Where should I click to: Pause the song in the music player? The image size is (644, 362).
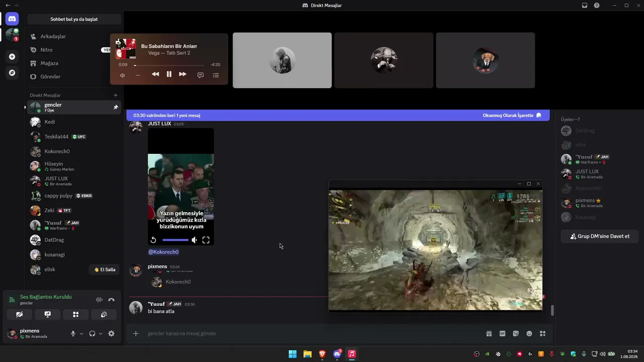pyautogui.click(x=169, y=74)
